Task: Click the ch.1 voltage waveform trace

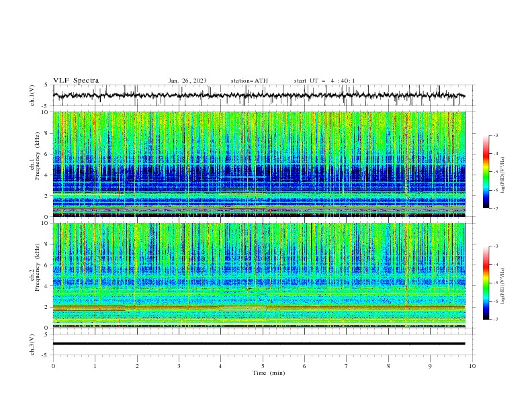Action: (259, 95)
